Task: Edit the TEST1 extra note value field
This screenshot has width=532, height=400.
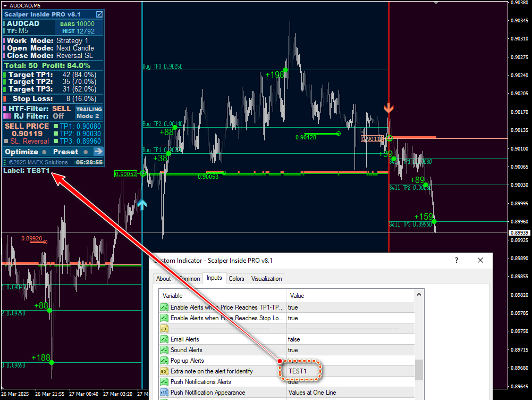Action: click(x=351, y=371)
